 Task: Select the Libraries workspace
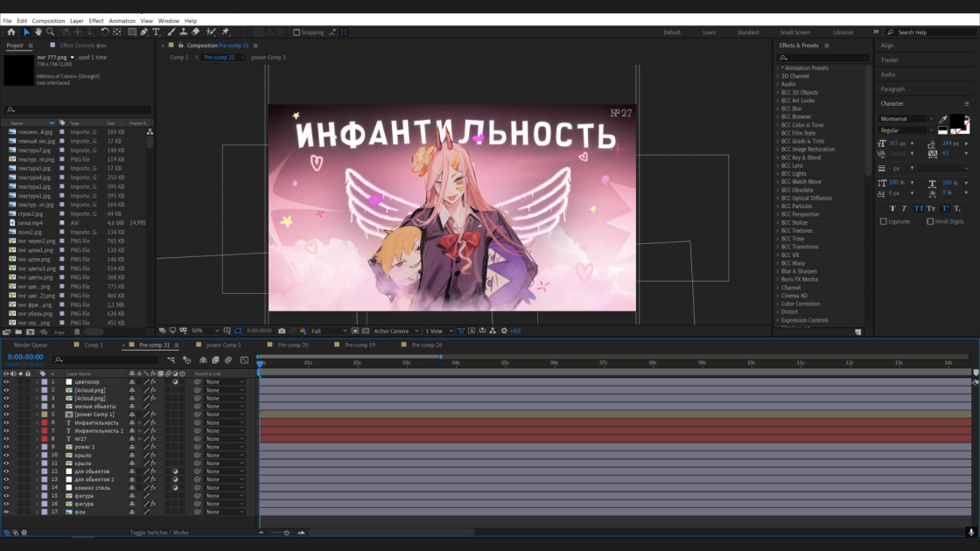tap(843, 32)
